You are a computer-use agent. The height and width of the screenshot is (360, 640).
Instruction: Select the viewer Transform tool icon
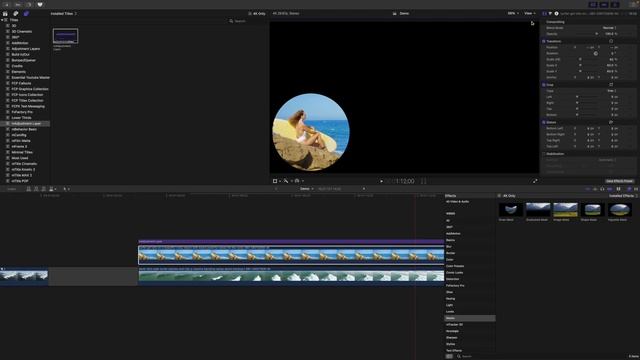276,181
